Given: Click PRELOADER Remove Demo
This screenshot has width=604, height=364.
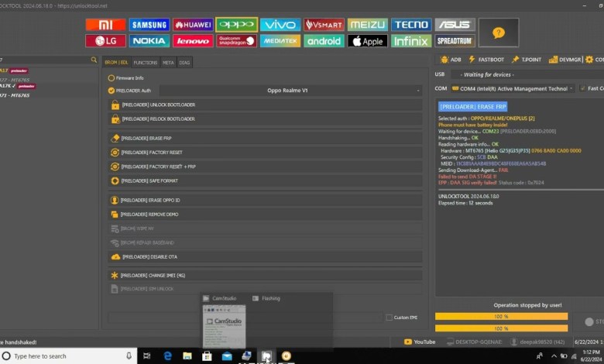Looking at the screenshot, I should (265, 215).
